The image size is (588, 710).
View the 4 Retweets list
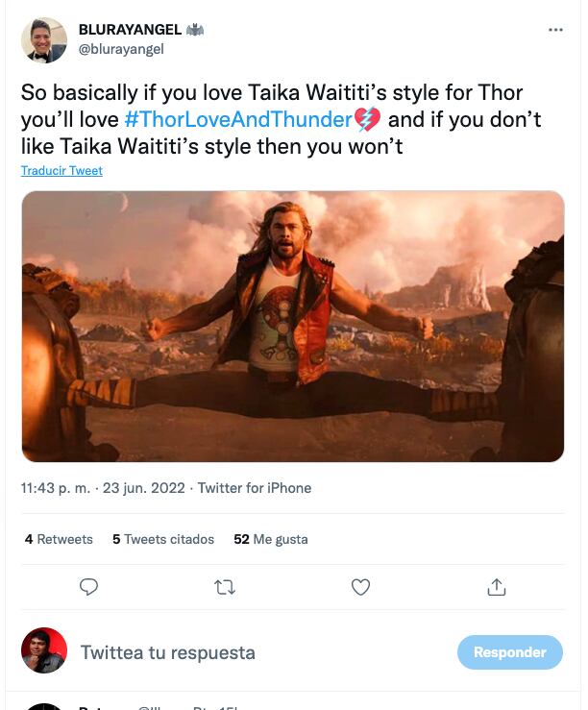pos(59,539)
